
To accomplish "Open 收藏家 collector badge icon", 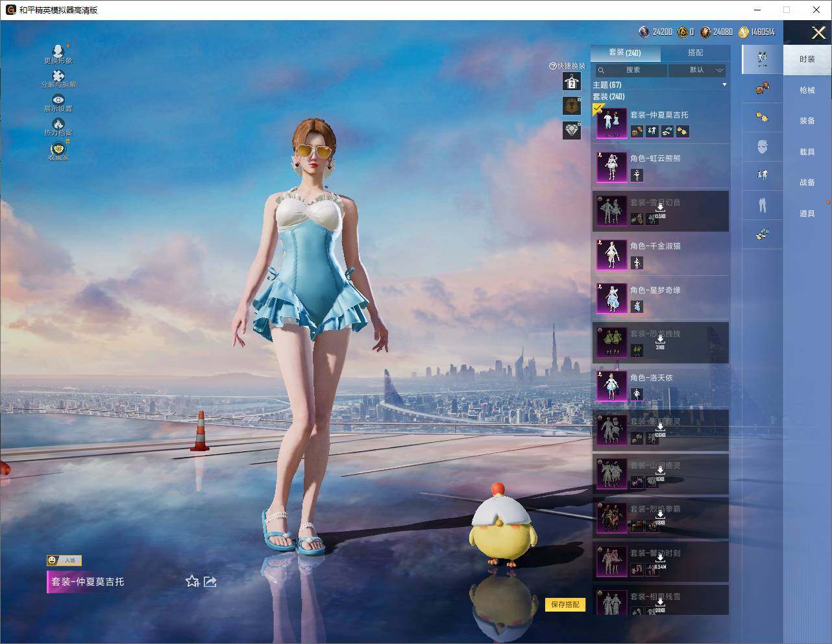I will tap(58, 151).
